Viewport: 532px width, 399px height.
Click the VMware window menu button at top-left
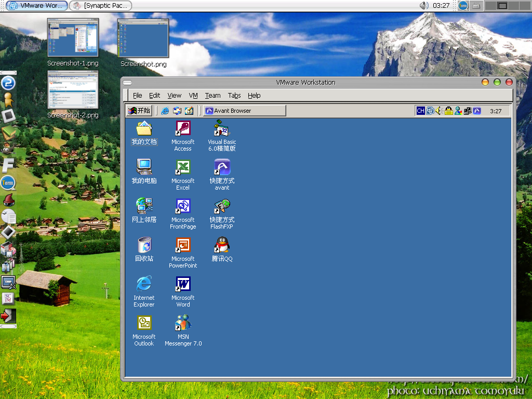(127, 83)
